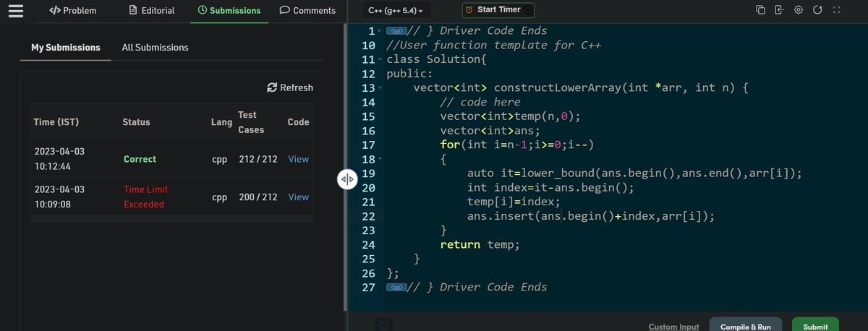Viewport: 868px width, 331px height.
Task: Click the alarm clock icon in Start Timer
Action: tap(469, 10)
